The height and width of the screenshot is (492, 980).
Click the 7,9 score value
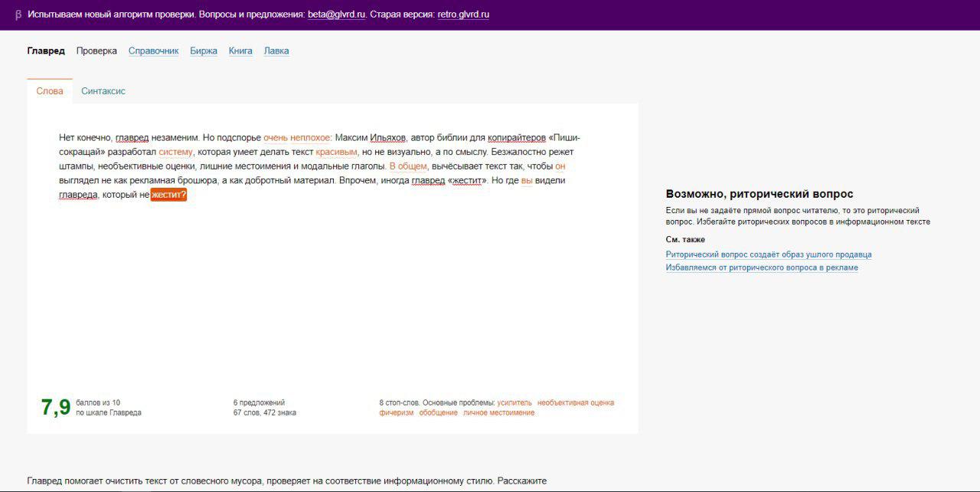(56, 408)
